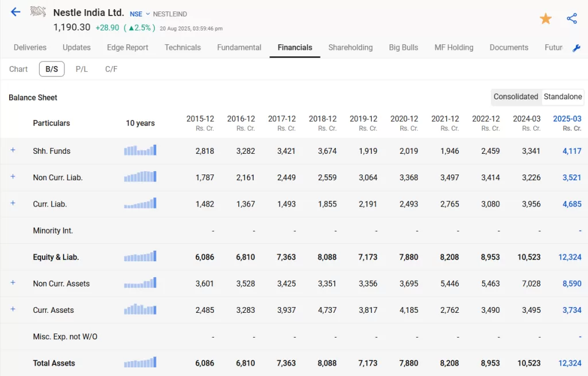588x376 pixels.
Task: Switch to Standalone view
Action: 563,96
